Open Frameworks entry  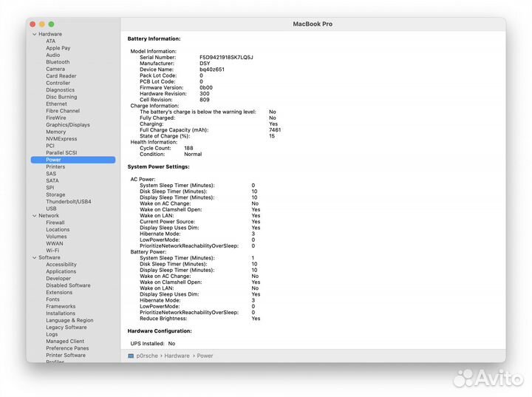pyautogui.click(x=61, y=306)
